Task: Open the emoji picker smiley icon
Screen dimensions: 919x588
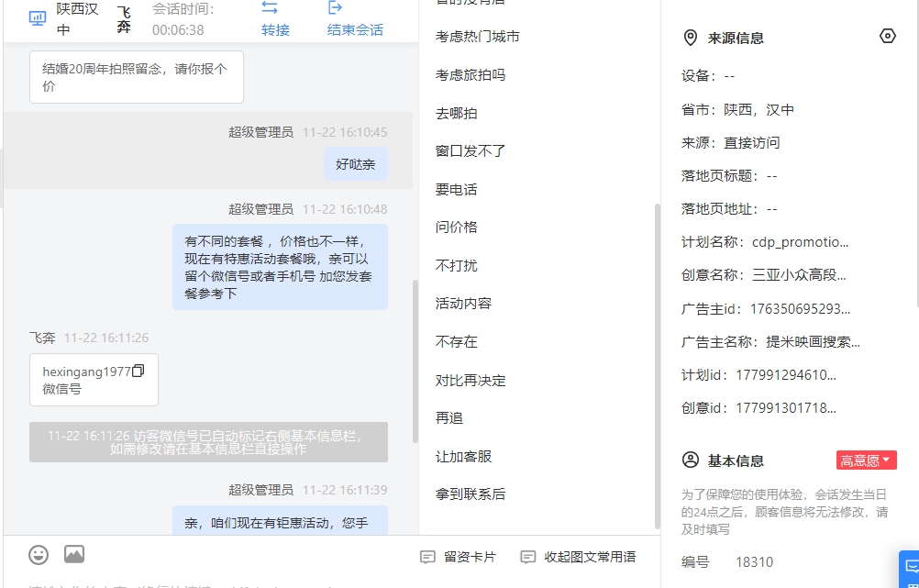Action: pyautogui.click(x=39, y=555)
